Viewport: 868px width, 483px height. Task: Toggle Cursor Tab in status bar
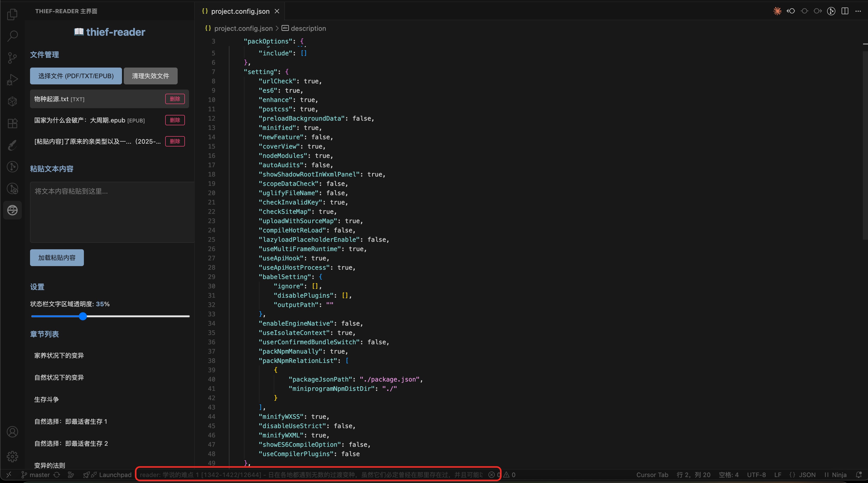point(652,474)
